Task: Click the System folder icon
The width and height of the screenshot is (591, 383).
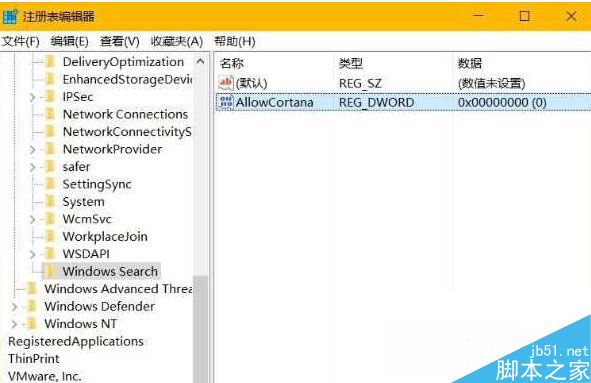Action: tap(50, 202)
